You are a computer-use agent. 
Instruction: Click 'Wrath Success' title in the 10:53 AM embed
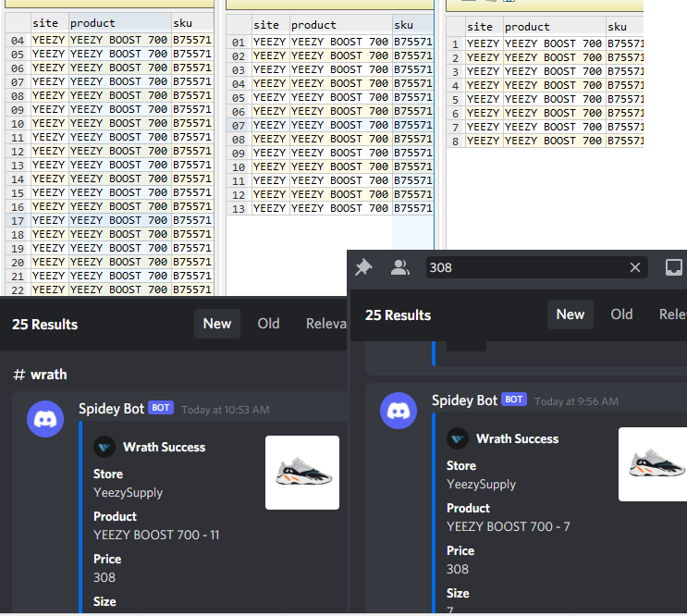point(165,448)
